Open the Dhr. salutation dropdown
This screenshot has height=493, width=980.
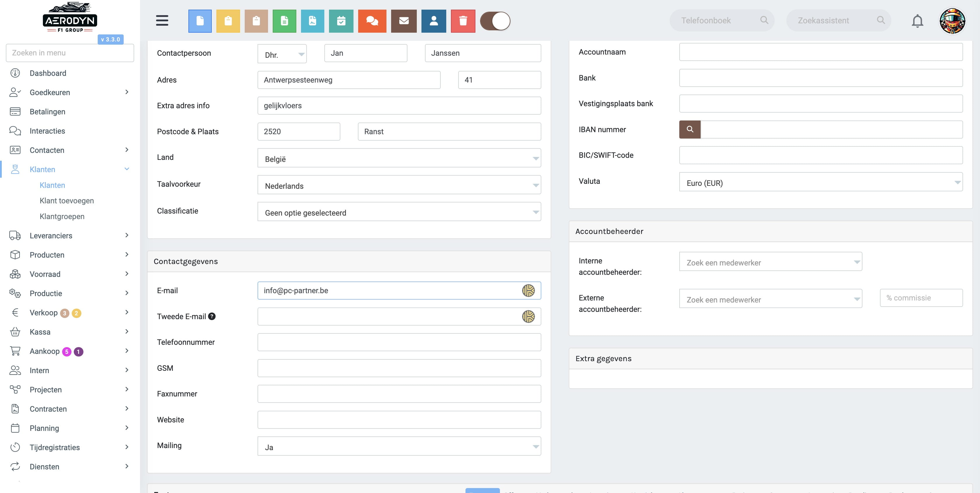click(x=282, y=54)
